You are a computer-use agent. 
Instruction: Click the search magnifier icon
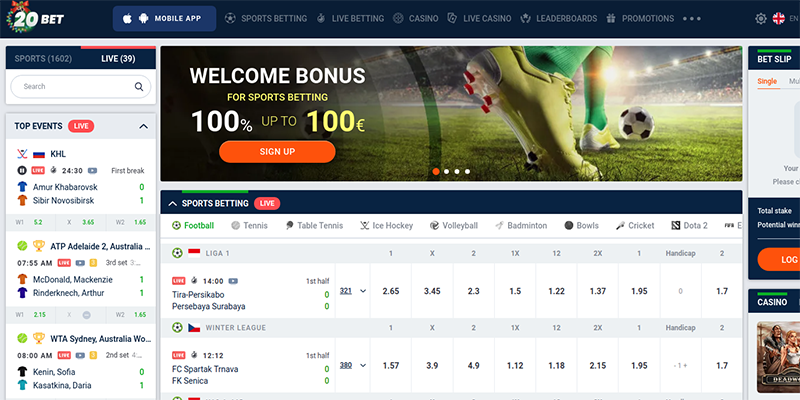coord(139,87)
